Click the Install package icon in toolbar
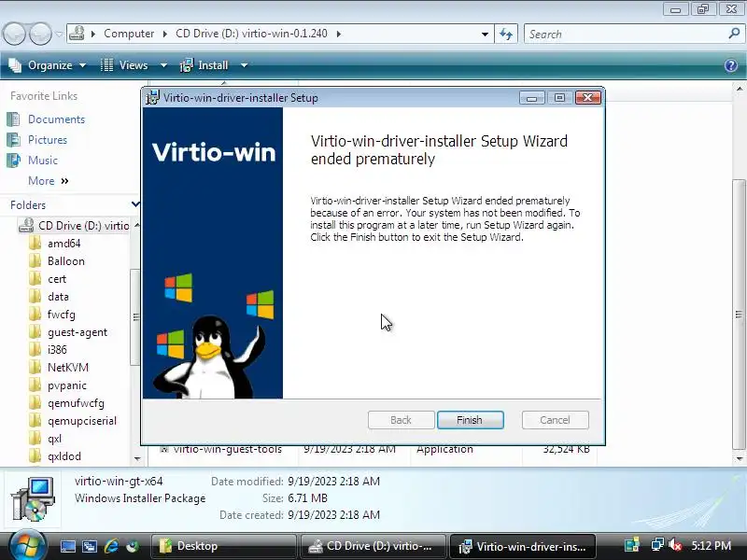 pyautogui.click(x=186, y=65)
